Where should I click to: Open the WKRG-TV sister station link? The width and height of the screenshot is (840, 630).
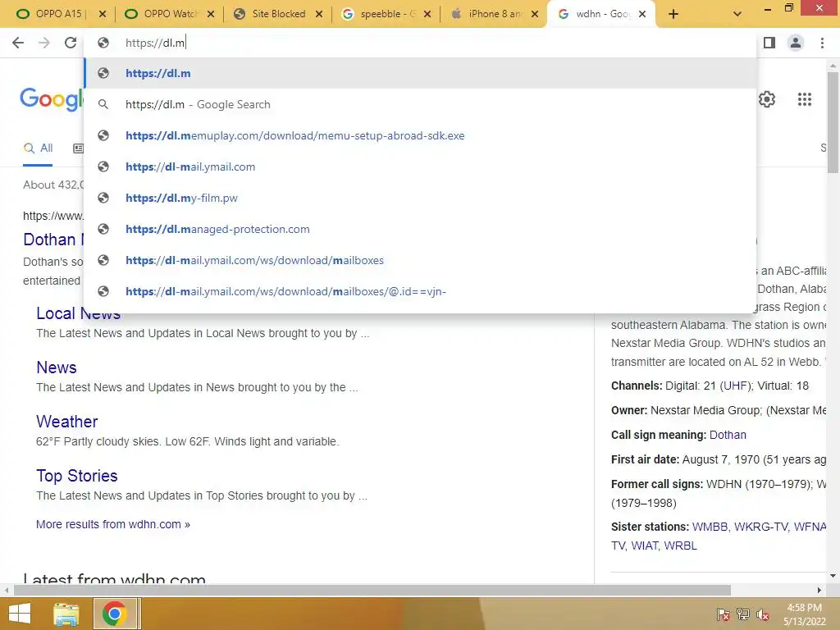pos(760,527)
